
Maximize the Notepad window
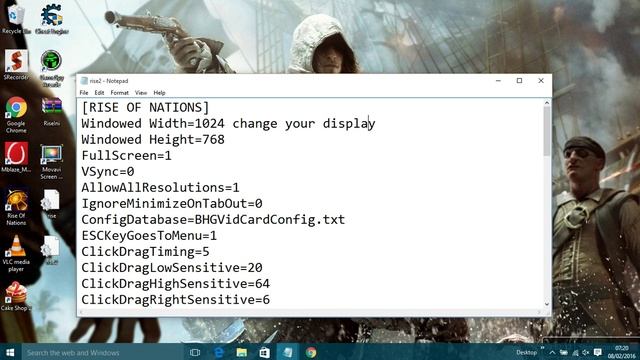[519, 81]
